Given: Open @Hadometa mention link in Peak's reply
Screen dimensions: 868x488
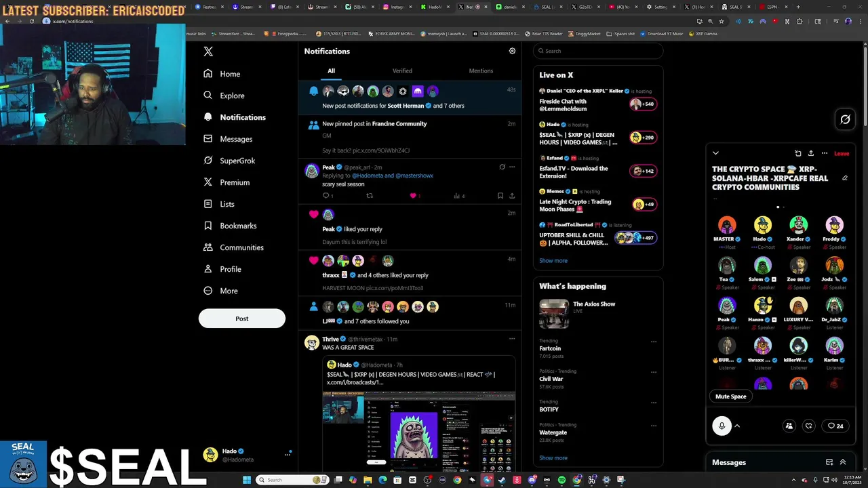Looking at the screenshot, I should pyautogui.click(x=367, y=176).
